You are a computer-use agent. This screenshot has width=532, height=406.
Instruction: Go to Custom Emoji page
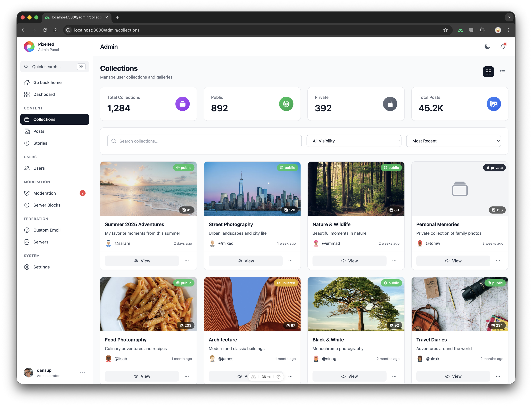coord(47,230)
